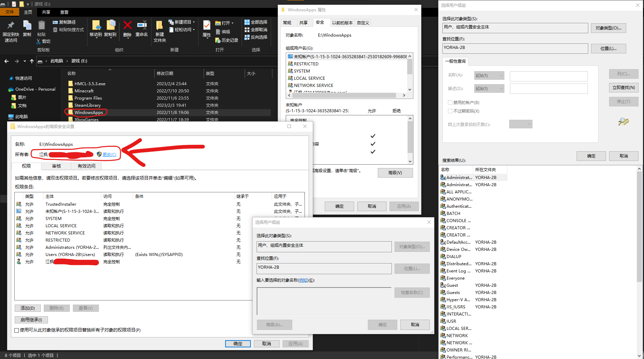Switch to Effective Access (有效访问) tab

point(87,166)
